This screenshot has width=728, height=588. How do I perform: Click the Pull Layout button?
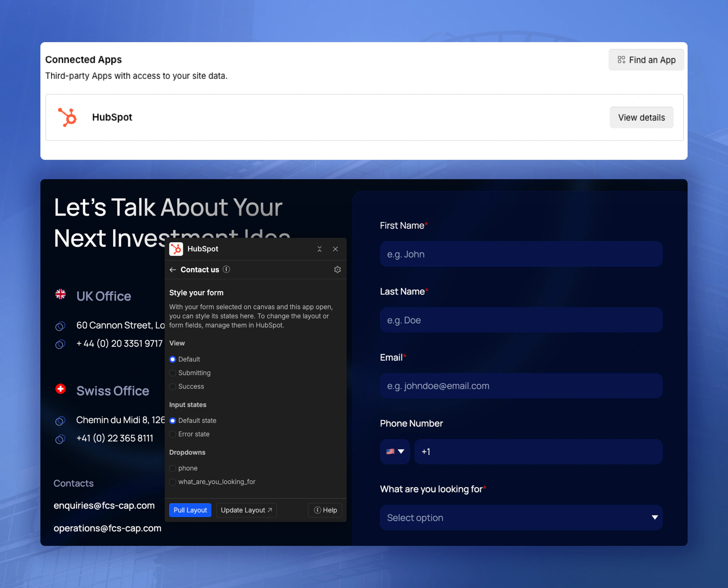(x=190, y=510)
